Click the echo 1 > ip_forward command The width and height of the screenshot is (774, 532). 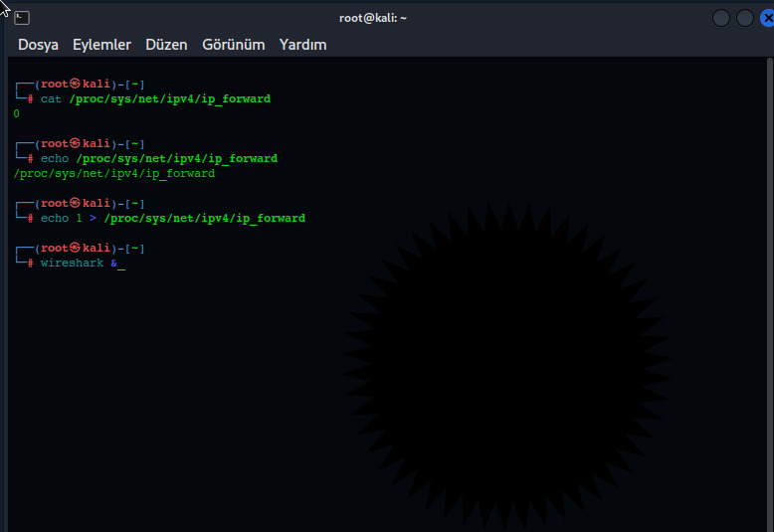[x=173, y=218]
